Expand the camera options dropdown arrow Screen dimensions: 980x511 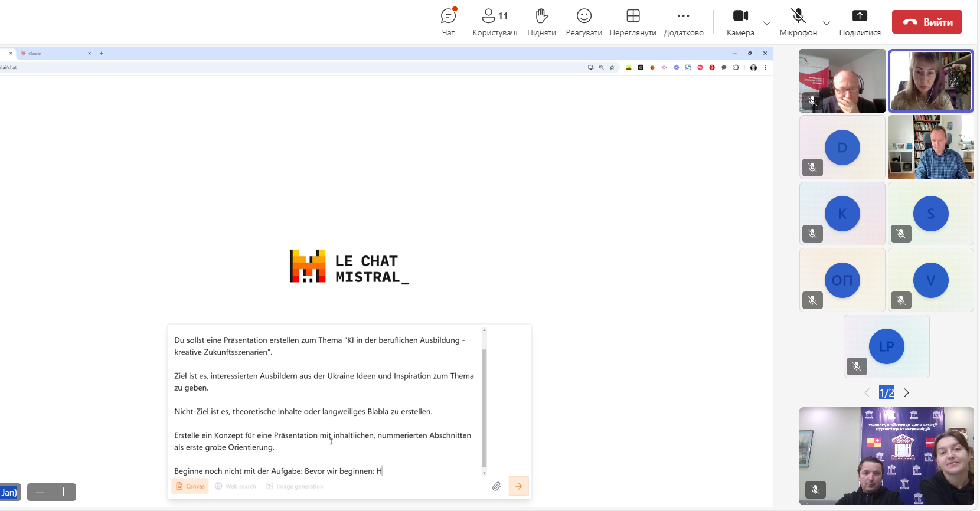coord(767,24)
